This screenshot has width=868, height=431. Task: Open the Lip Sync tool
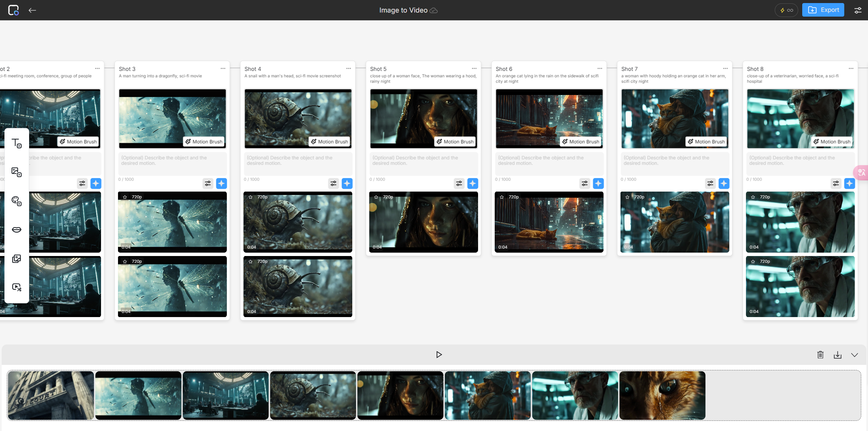coord(17,230)
